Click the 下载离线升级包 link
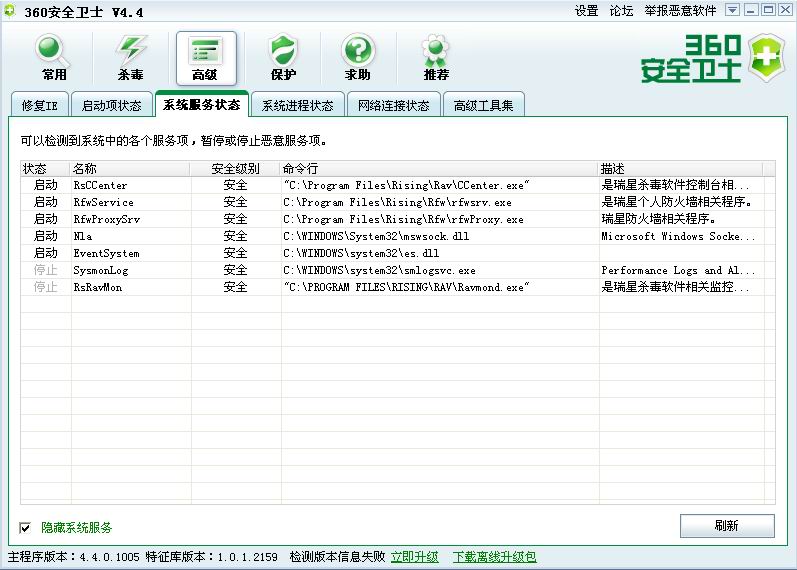The height and width of the screenshot is (570, 797). point(495,557)
